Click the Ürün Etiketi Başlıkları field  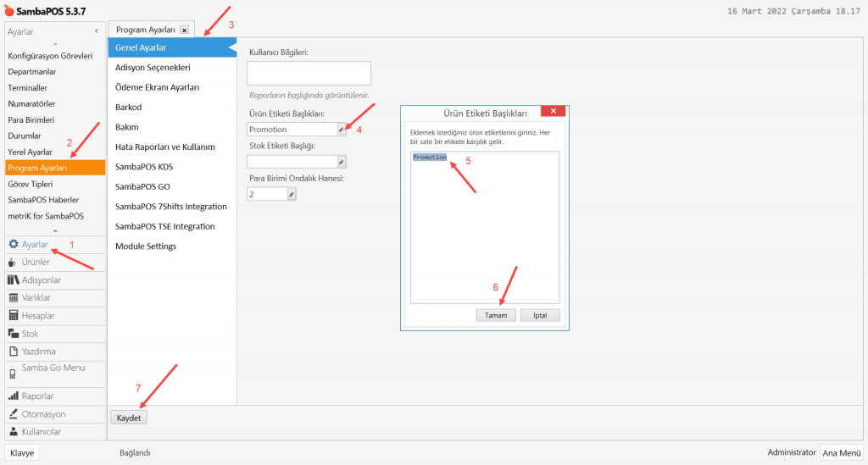tap(292, 130)
